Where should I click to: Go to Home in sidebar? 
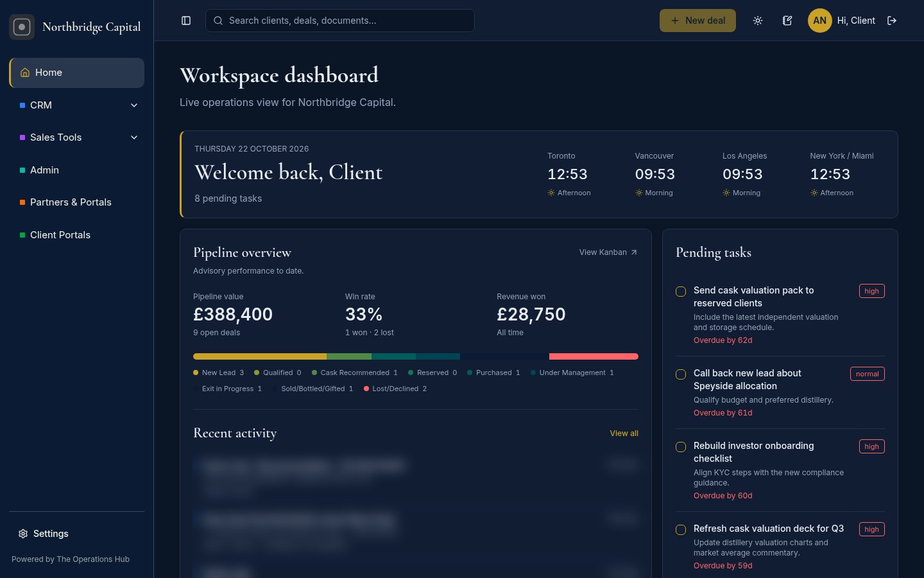pyautogui.click(x=76, y=73)
